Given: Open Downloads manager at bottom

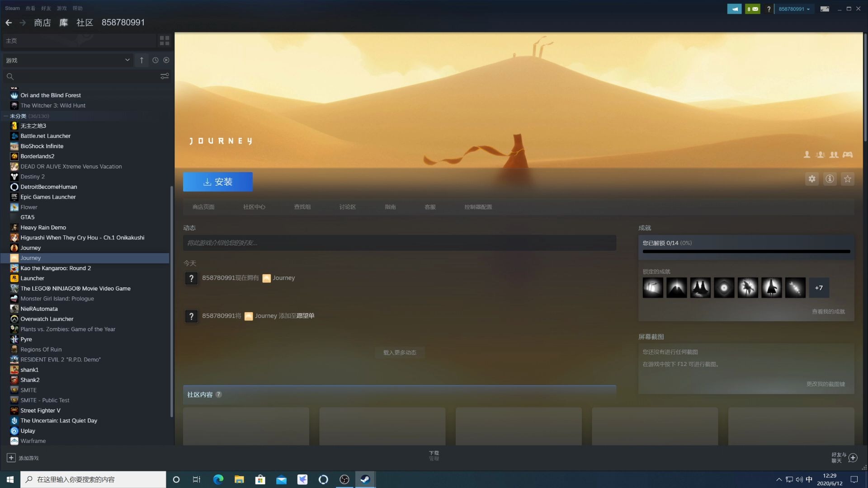Looking at the screenshot, I should [x=434, y=455].
